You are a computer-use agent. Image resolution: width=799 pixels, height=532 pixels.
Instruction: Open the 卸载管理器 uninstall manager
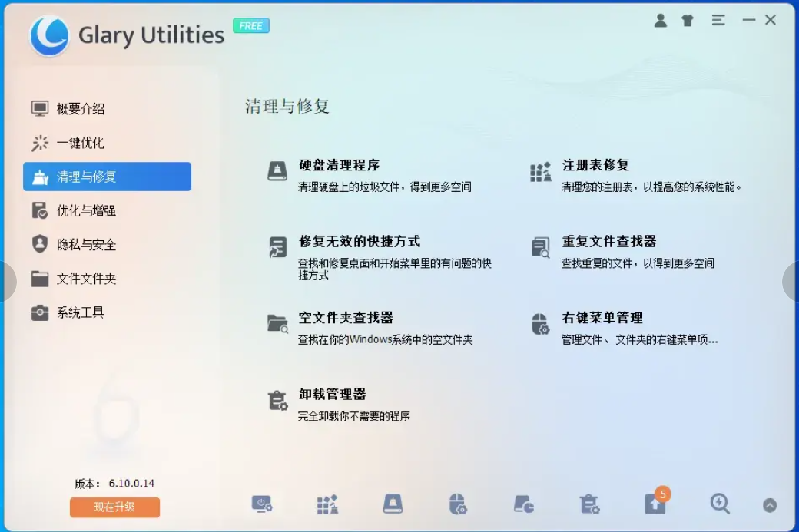tap(332, 394)
